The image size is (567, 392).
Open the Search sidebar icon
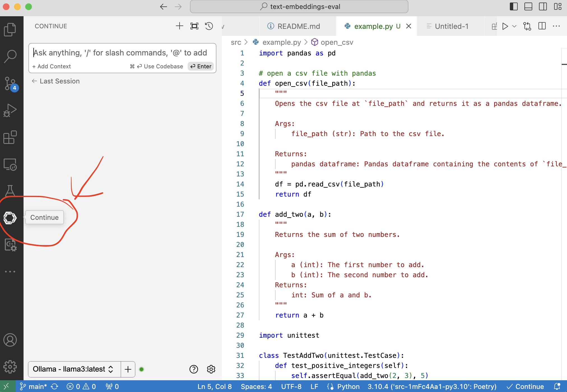pos(11,55)
